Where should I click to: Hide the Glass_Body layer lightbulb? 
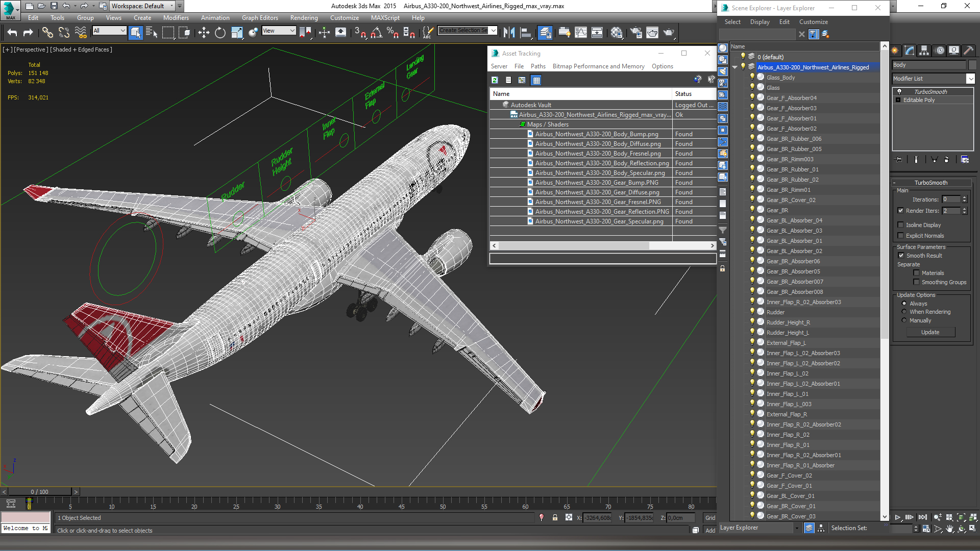[752, 77]
